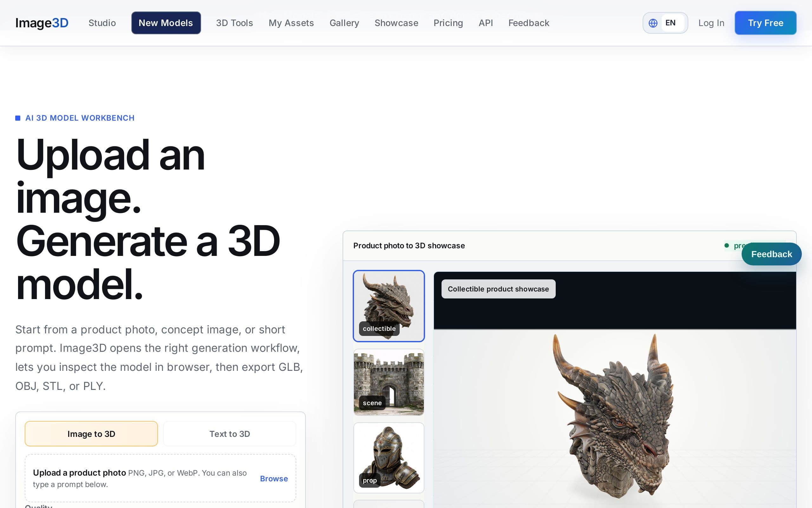Screen dimensions: 812x508
Task: Select the prop helmet thumbnail
Action: tap(389, 458)
